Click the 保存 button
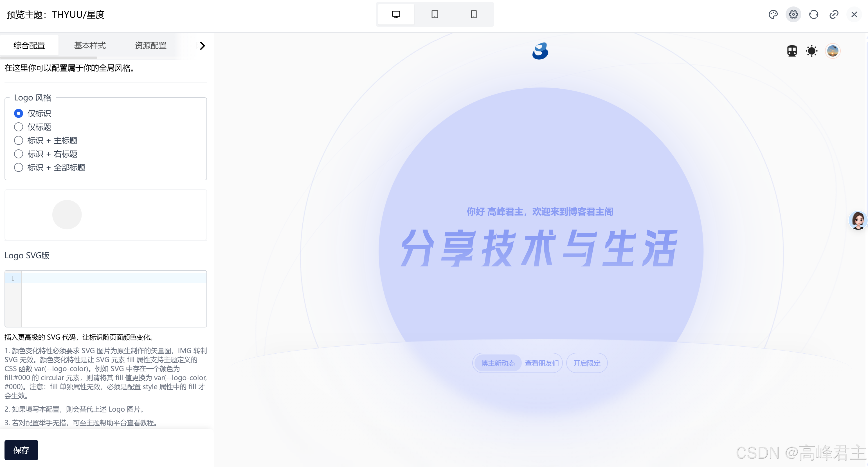The image size is (868, 467). click(x=21, y=450)
